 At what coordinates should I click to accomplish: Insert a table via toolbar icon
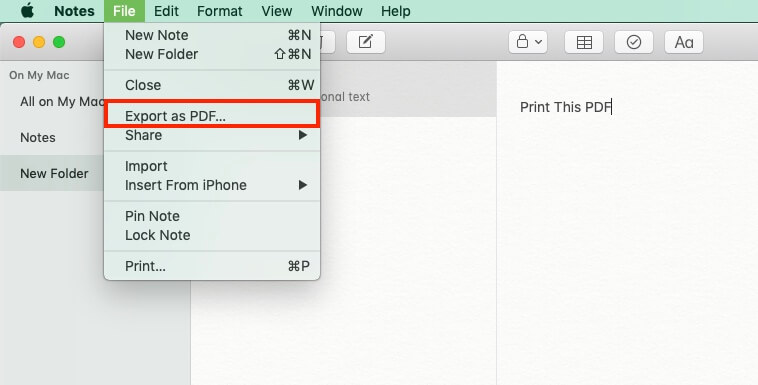tap(584, 42)
